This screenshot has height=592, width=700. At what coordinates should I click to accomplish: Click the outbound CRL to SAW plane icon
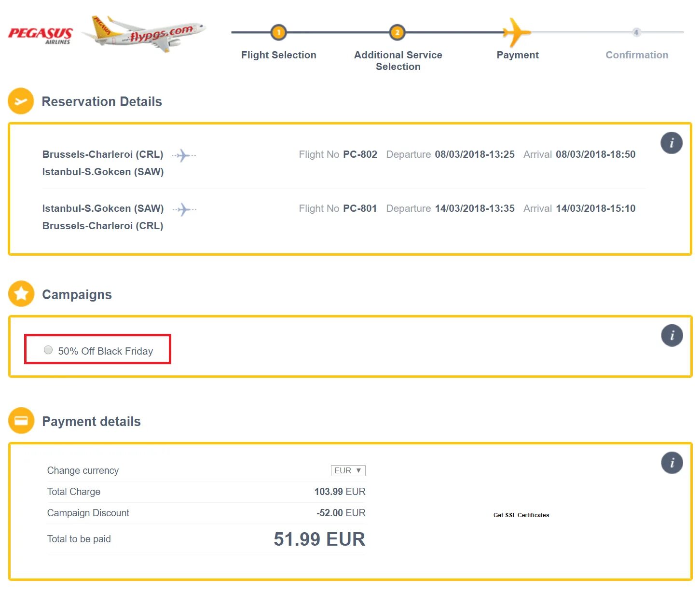(183, 155)
